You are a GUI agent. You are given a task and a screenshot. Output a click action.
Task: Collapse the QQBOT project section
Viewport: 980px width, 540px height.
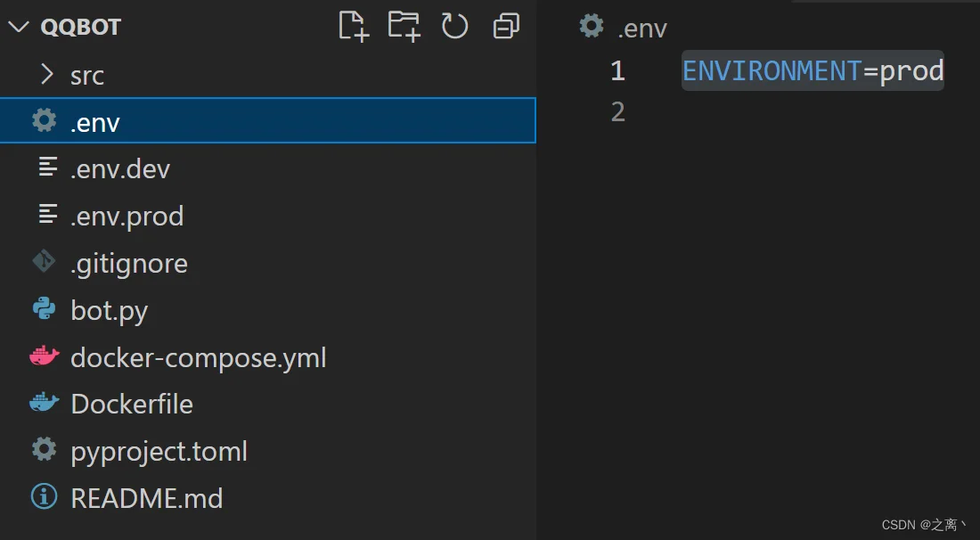point(19,27)
